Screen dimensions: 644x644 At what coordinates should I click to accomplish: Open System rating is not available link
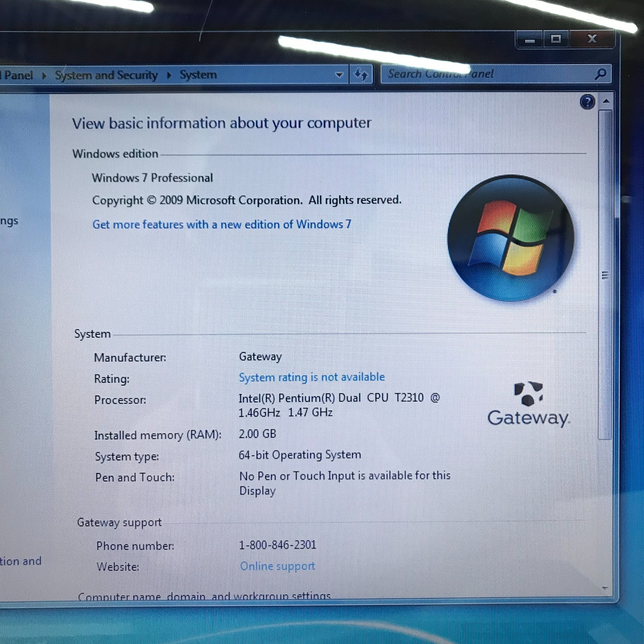pyautogui.click(x=312, y=377)
